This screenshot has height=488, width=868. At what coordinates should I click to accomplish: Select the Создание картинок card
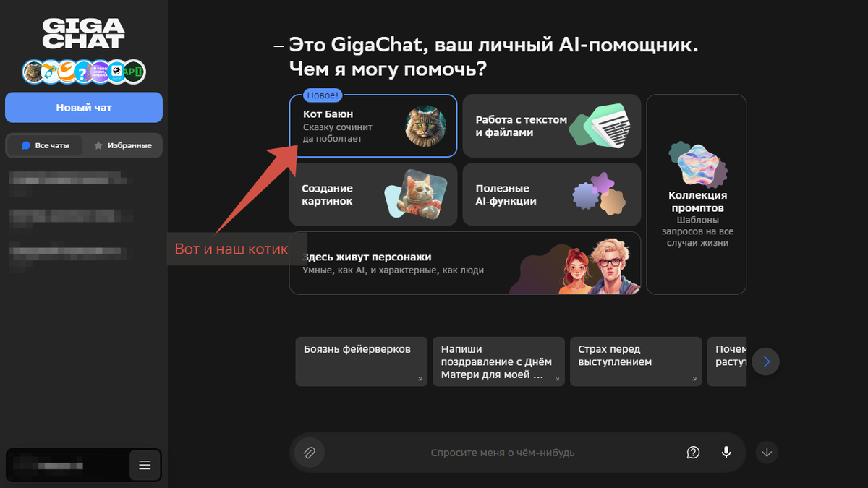coord(373,193)
